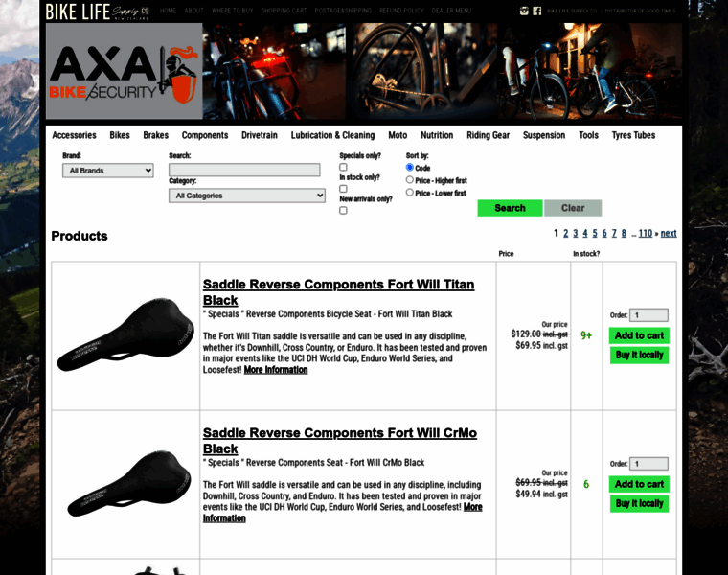
Task: Jump to last page 110
Action: tap(646, 233)
